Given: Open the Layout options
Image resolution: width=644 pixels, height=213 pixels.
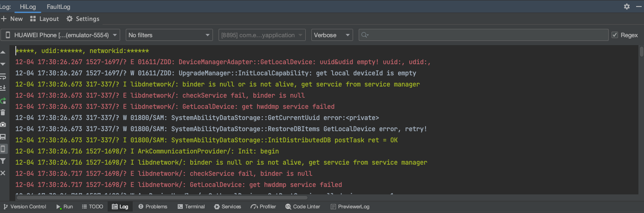Looking at the screenshot, I should (44, 19).
